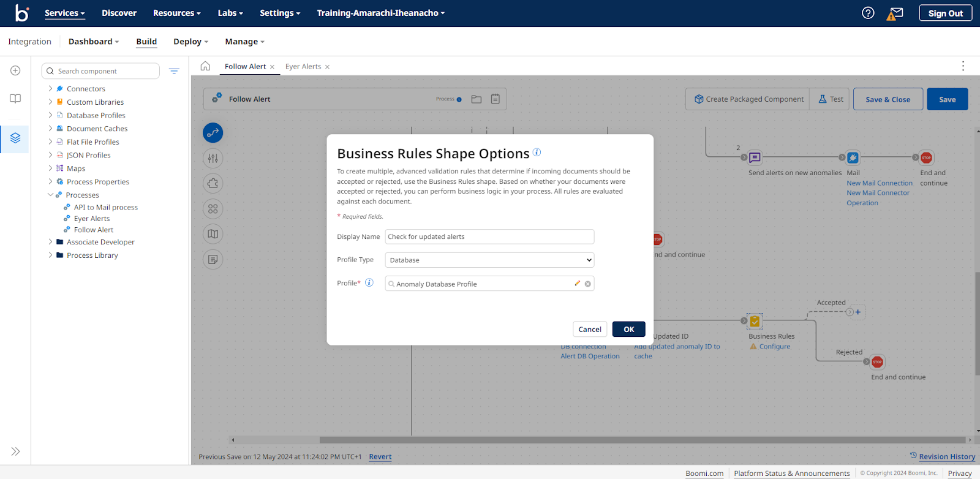The image size is (980, 479).
Task: Collapse the Processes tree node
Action: (x=50, y=195)
